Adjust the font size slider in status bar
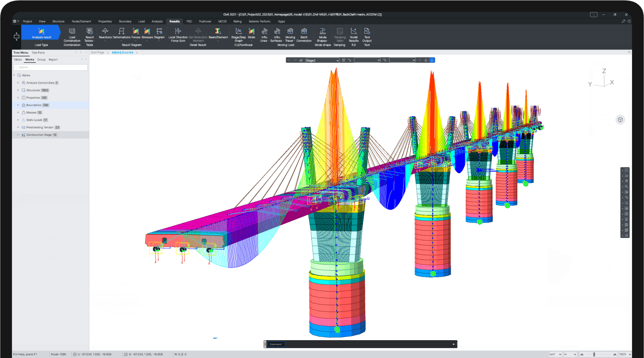The image size is (644, 358). [594, 354]
